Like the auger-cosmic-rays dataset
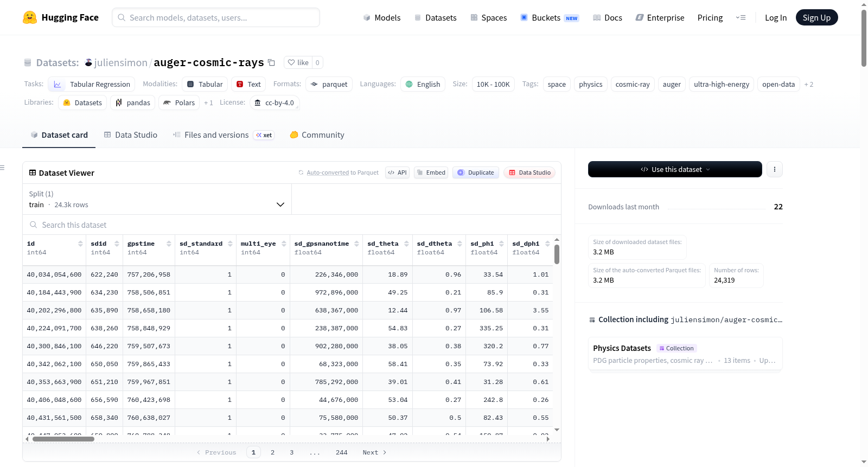The width and height of the screenshot is (868, 467). tap(298, 62)
